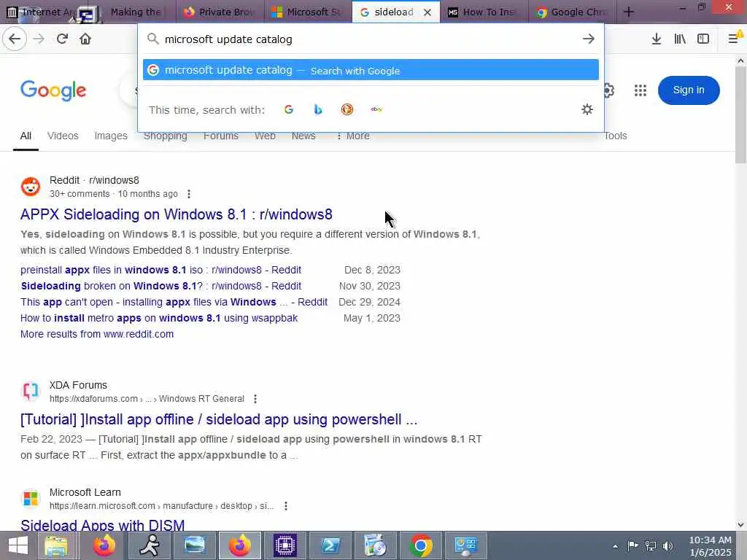
Task: Expand the More search filters
Action: coord(354,136)
